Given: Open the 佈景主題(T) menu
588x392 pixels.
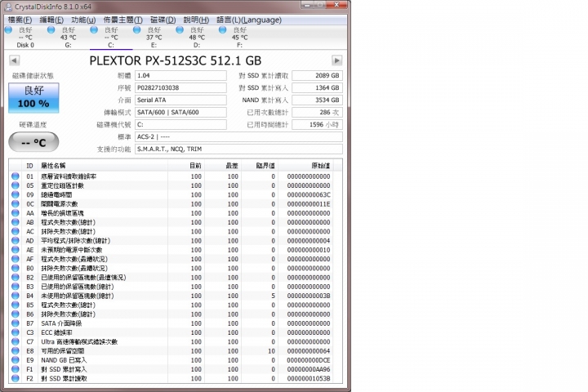Looking at the screenshot, I should pyautogui.click(x=123, y=20).
